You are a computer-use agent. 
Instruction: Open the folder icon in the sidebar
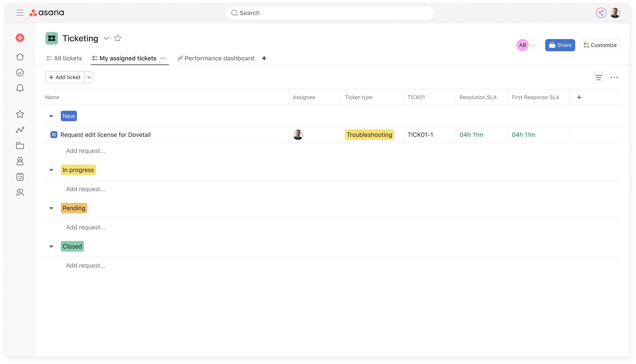click(20, 146)
